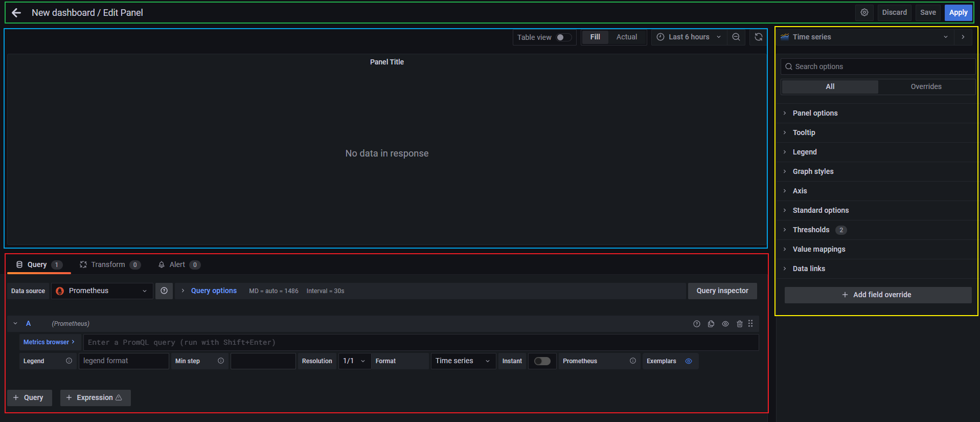The width and height of the screenshot is (980, 422).
Task: Open the Time series visualization picker
Action: 864,37
